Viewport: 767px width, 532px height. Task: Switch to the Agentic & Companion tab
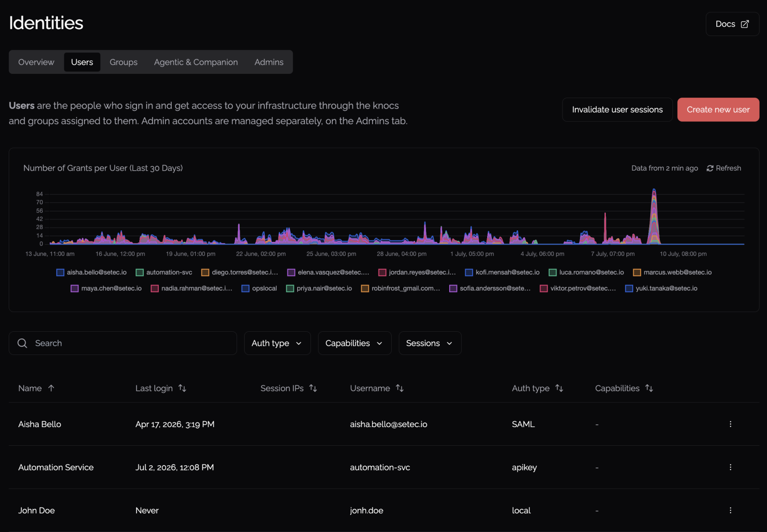point(196,62)
